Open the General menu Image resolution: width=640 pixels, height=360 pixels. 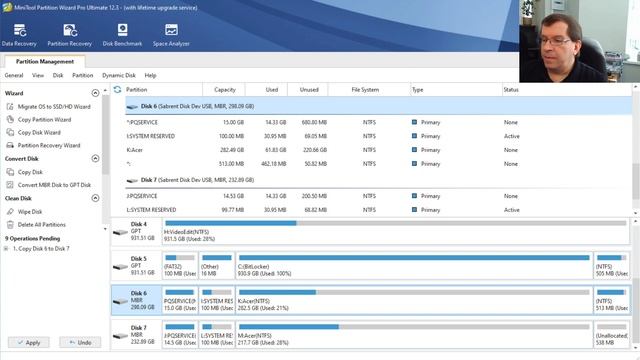14,76
